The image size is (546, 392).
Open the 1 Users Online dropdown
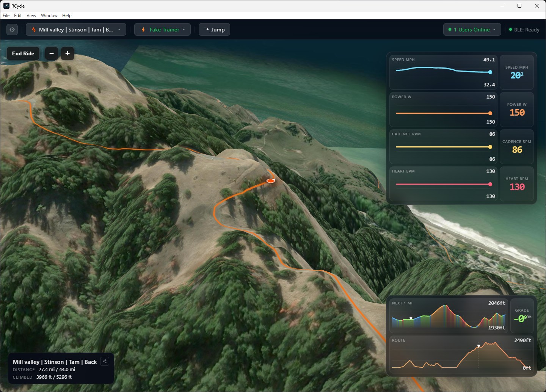494,29
